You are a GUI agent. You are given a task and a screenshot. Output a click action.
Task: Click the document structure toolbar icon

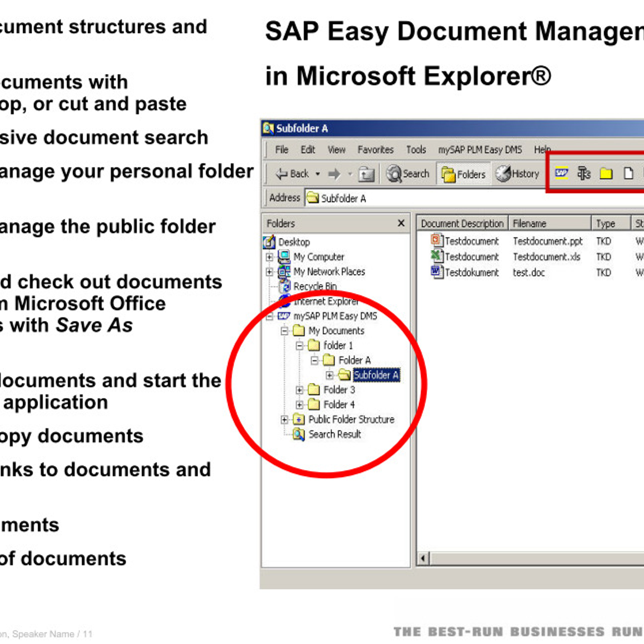584,173
